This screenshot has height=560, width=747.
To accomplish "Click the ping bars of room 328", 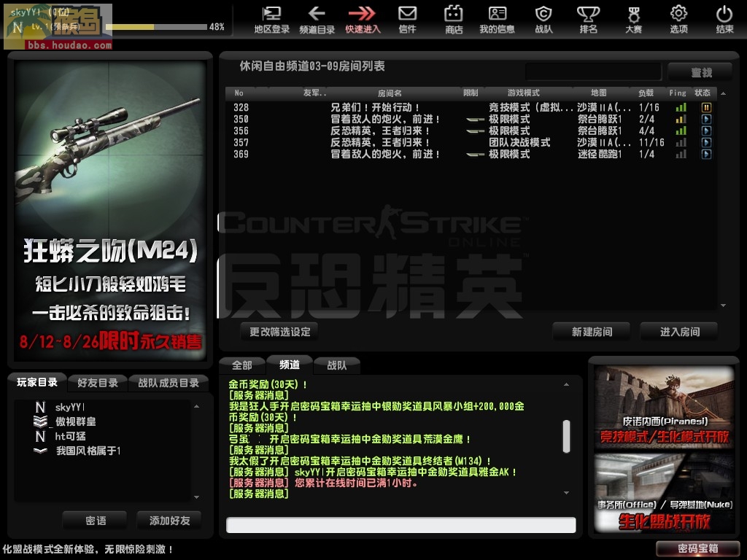I will [681, 108].
